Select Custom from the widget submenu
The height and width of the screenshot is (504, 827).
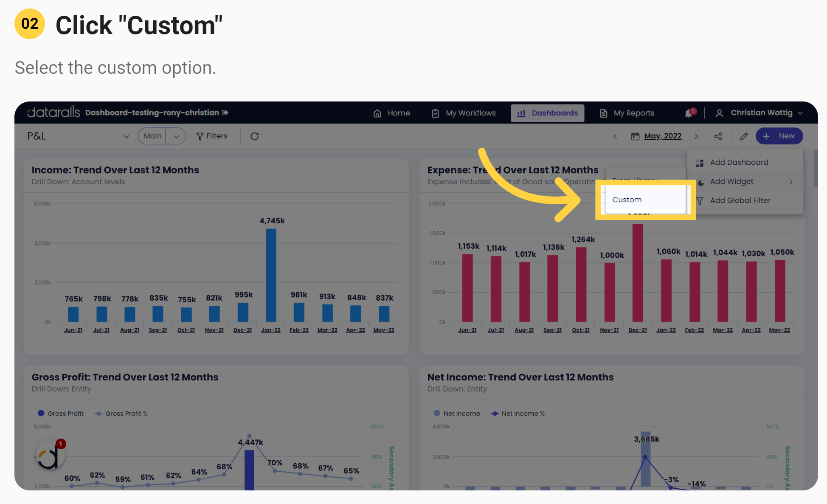(627, 200)
